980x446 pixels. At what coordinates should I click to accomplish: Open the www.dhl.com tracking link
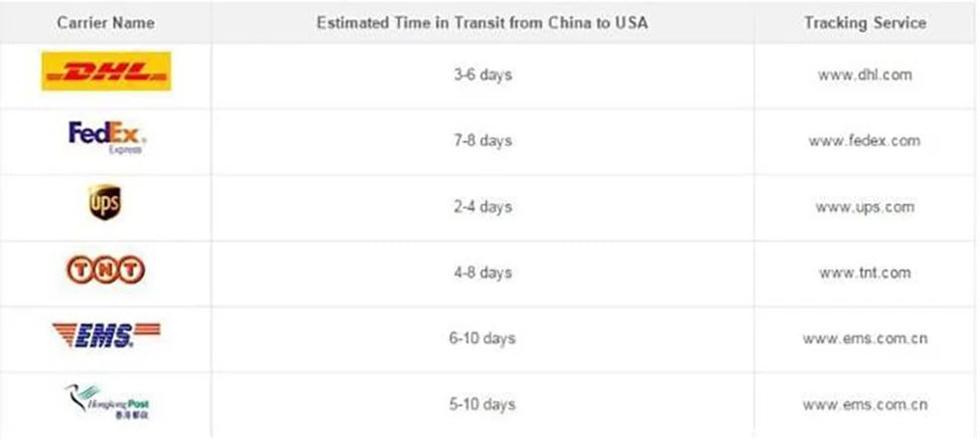864,74
